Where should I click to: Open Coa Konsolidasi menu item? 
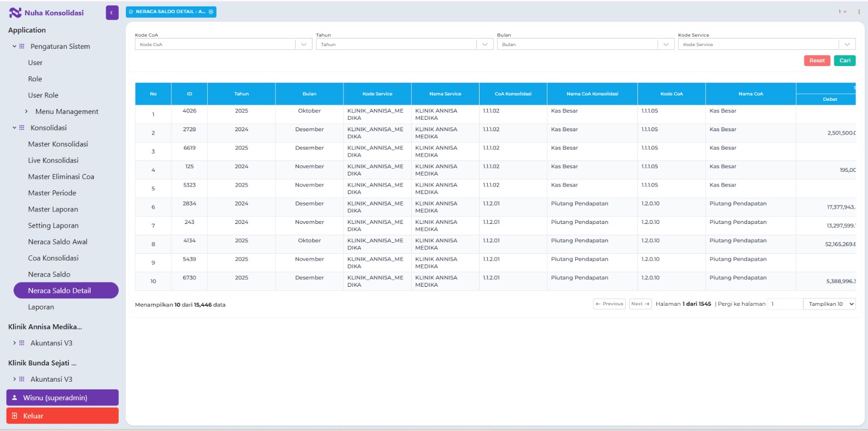53,258
